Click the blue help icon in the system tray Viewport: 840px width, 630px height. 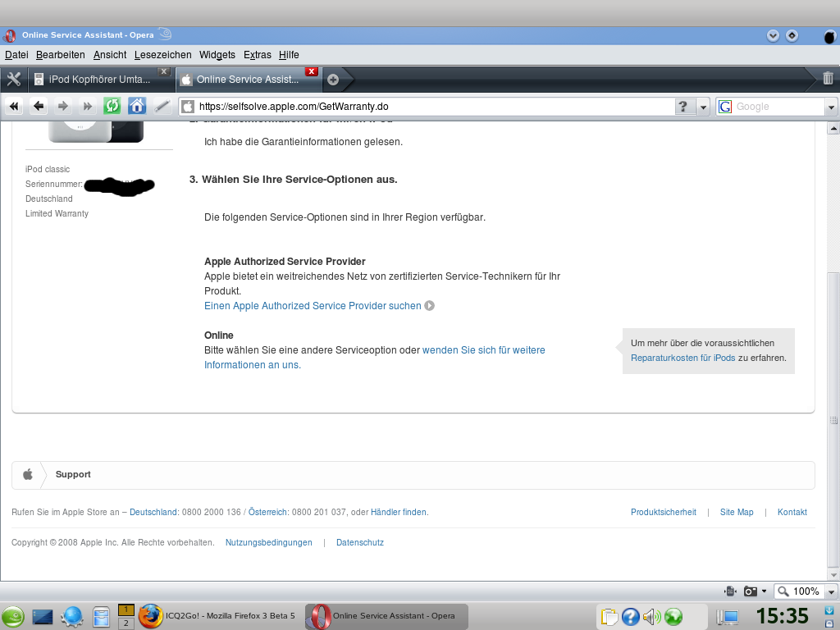click(631, 617)
